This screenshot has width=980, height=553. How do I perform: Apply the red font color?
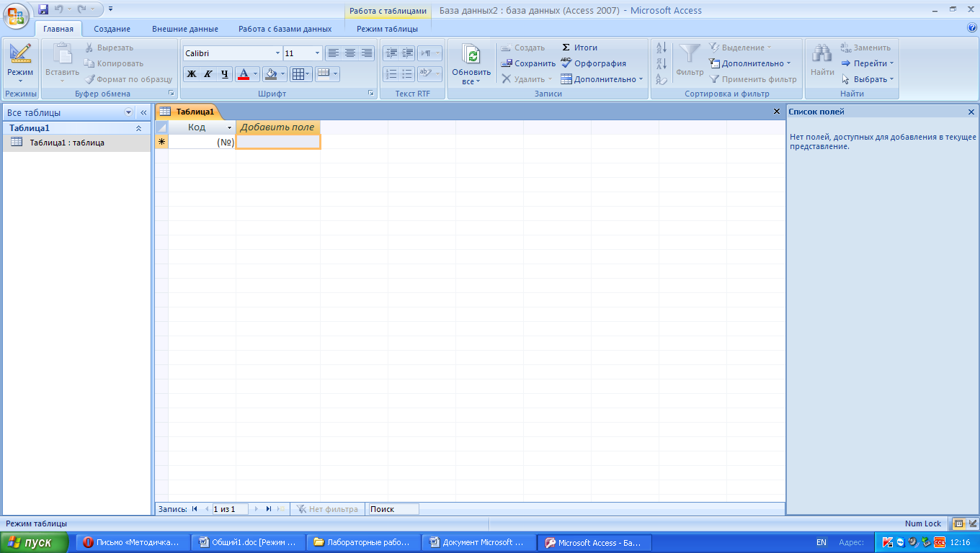243,73
